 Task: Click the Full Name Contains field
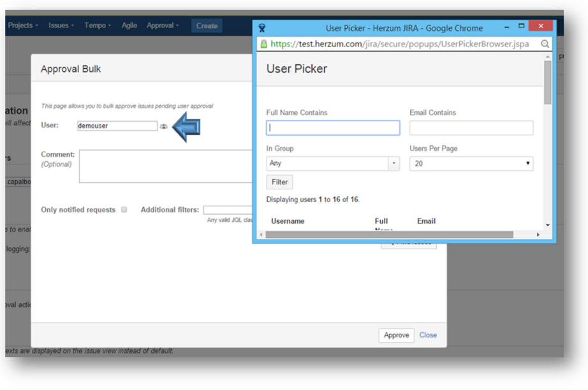point(333,128)
